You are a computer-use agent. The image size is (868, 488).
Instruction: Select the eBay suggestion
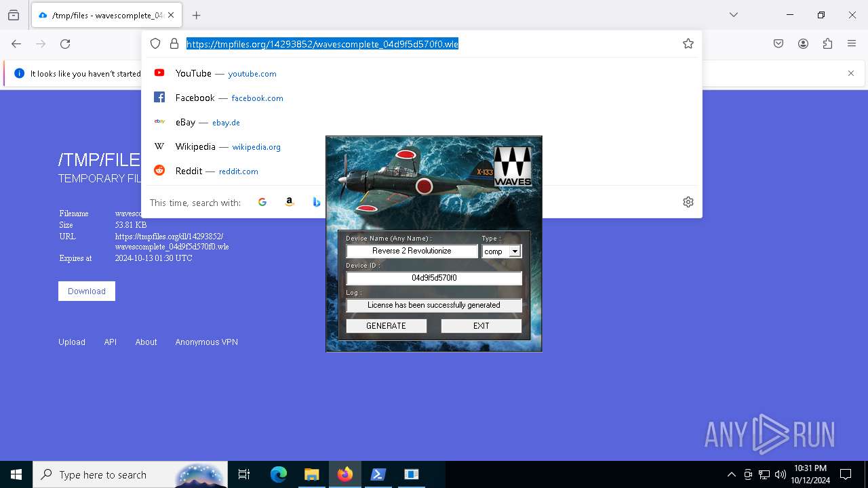pyautogui.click(x=422, y=122)
